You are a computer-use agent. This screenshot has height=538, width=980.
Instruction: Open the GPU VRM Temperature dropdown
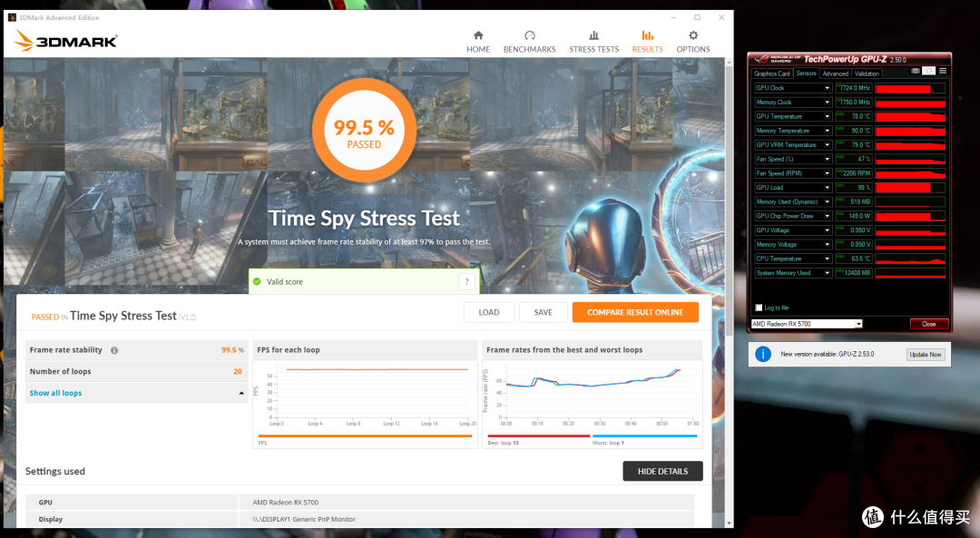tap(827, 145)
